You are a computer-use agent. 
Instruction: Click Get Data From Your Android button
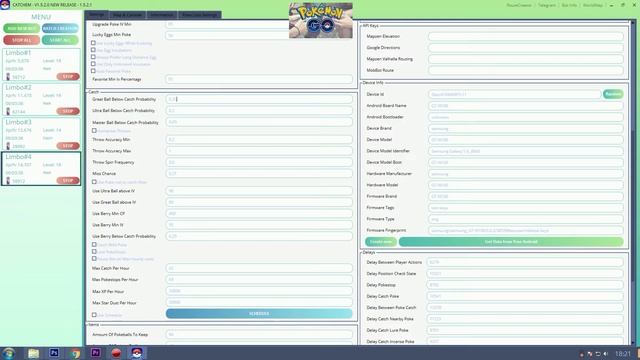(x=511, y=242)
